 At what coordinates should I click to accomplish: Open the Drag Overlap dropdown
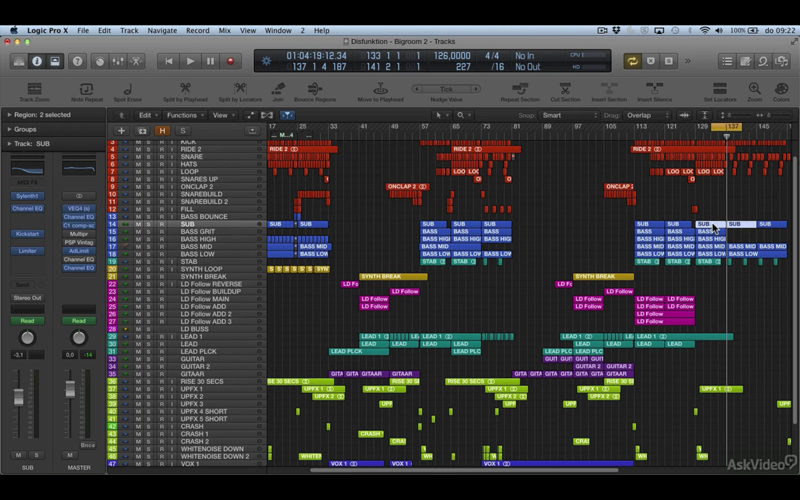pyautogui.click(x=649, y=115)
